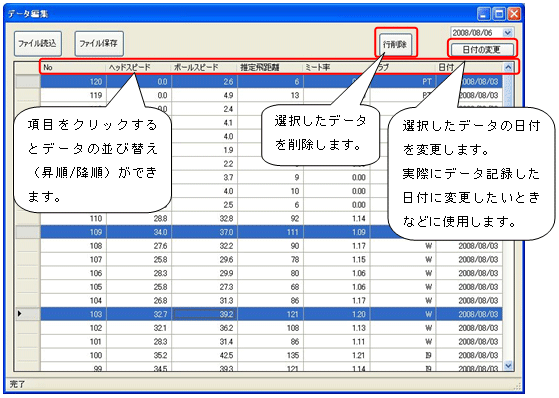Click the scrollbar up arrow of the grid
This screenshot has height=398, width=559.
508,67
